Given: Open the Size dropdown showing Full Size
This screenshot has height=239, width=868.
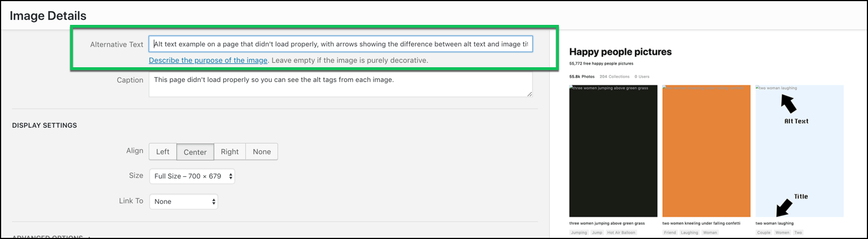Looking at the screenshot, I should [192, 176].
